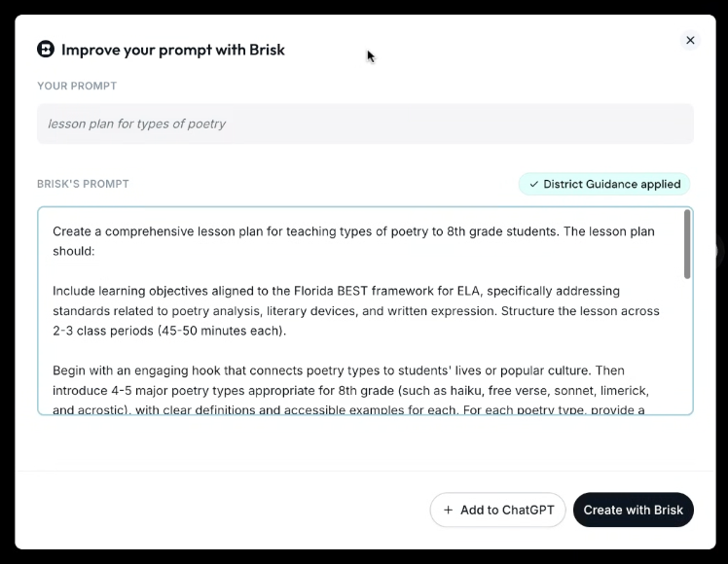Place cursor on the word 'should:' in prompt
This screenshot has height=564, width=728.
73,251
